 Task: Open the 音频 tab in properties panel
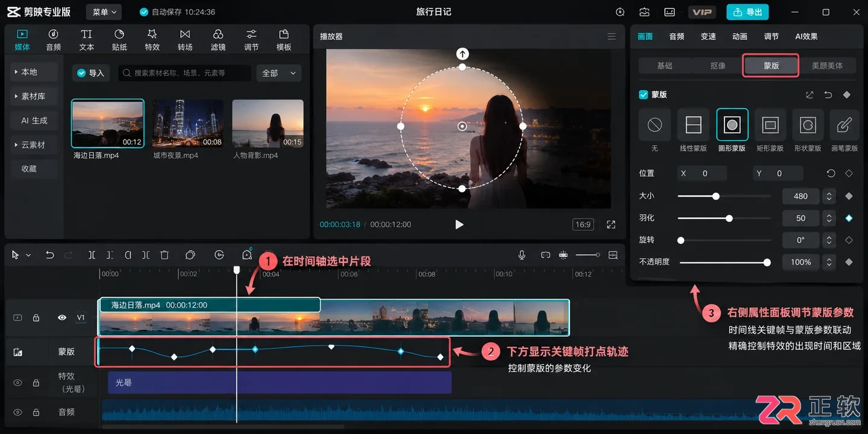(x=677, y=37)
